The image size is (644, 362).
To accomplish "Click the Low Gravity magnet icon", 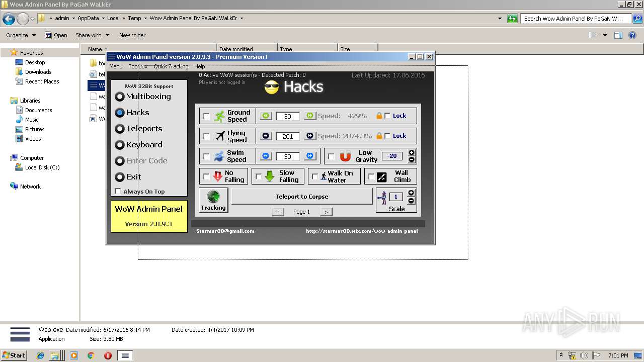I will point(345,156).
